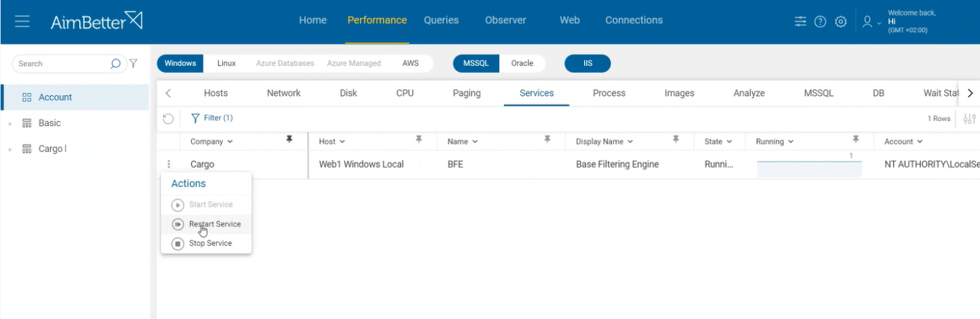This screenshot has width=980, height=319.
Task: Toggle the AWS platform filter
Action: 411,63
